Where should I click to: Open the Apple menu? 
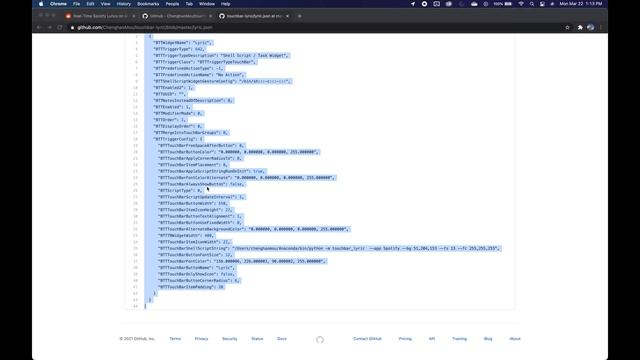pyautogui.click(x=41, y=4)
